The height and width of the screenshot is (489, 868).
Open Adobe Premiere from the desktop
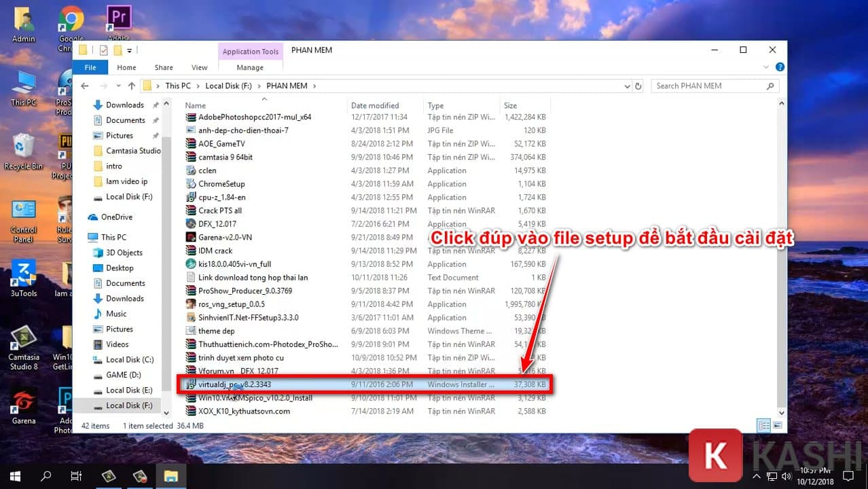coord(118,18)
